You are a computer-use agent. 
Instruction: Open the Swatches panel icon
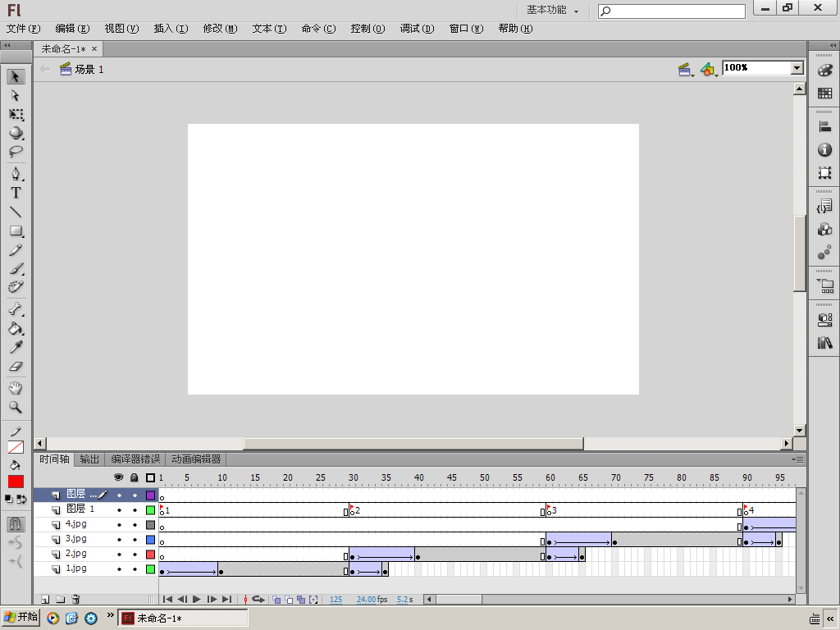click(824, 94)
